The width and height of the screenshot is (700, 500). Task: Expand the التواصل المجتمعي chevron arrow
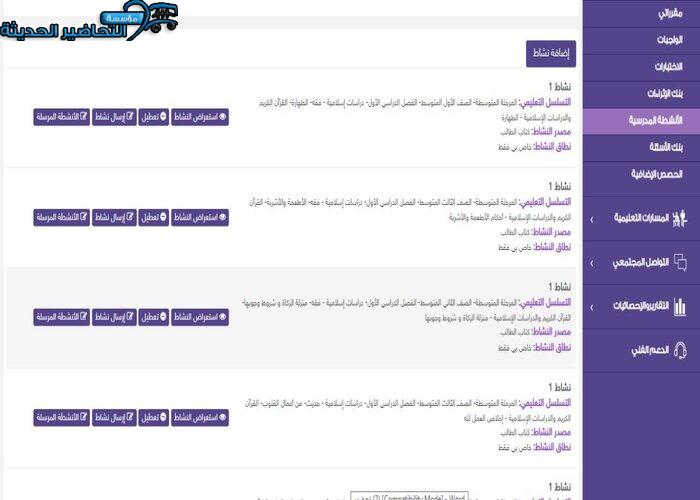[x=592, y=263]
